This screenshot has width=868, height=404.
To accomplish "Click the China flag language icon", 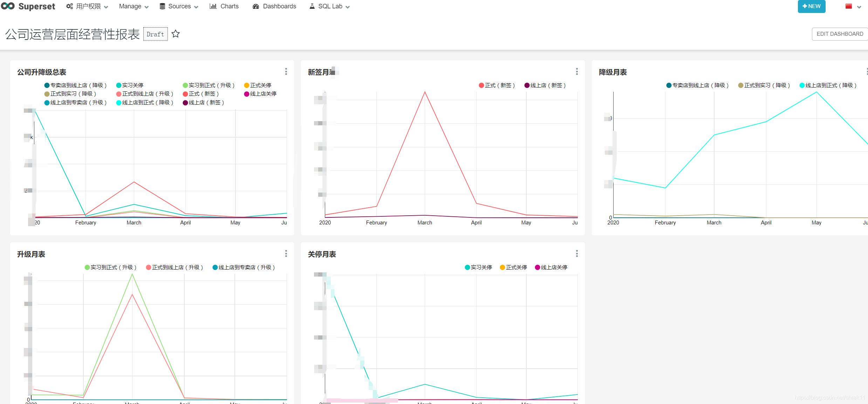I will click(848, 6).
